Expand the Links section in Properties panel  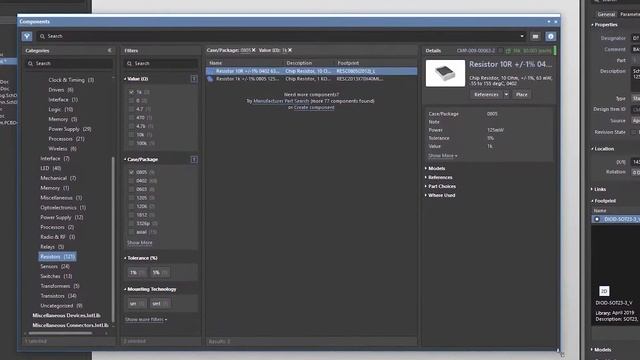pyautogui.click(x=593, y=189)
